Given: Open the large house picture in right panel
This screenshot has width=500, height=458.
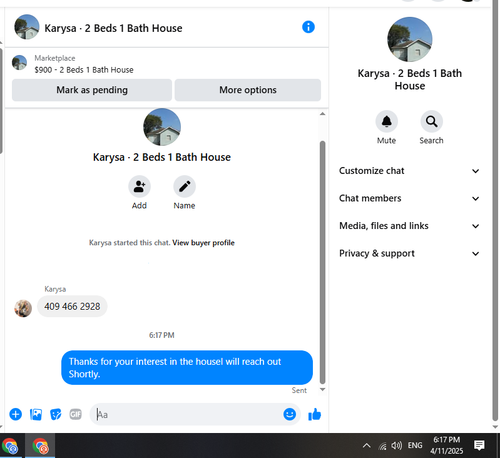Looking at the screenshot, I should (410, 39).
